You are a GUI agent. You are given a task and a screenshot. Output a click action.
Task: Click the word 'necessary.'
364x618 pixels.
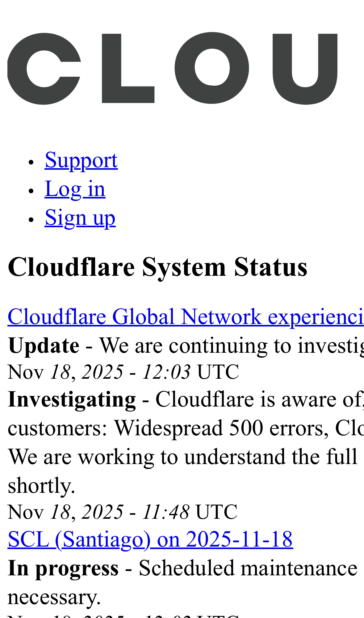54,597
